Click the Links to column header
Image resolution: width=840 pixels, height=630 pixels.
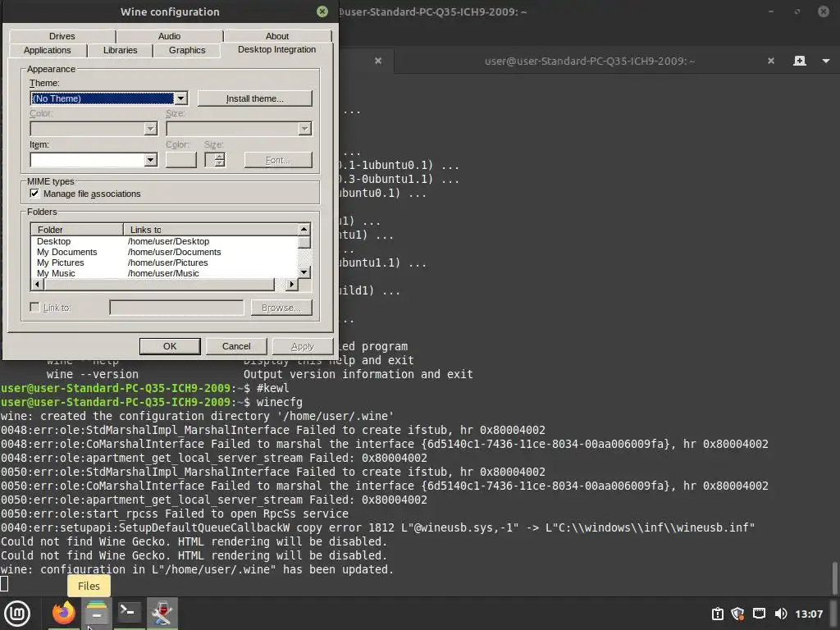(211, 230)
